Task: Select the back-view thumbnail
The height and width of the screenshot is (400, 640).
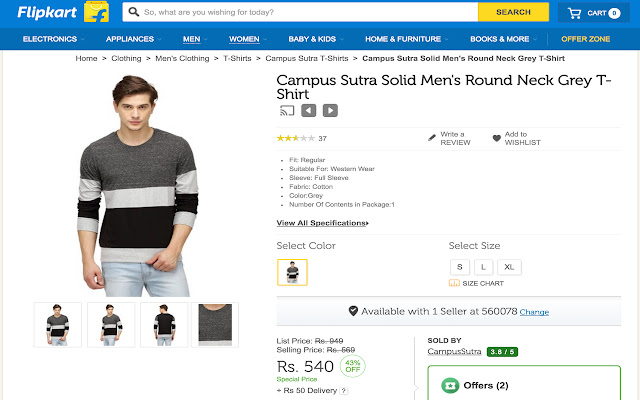Action: pos(164,325)
